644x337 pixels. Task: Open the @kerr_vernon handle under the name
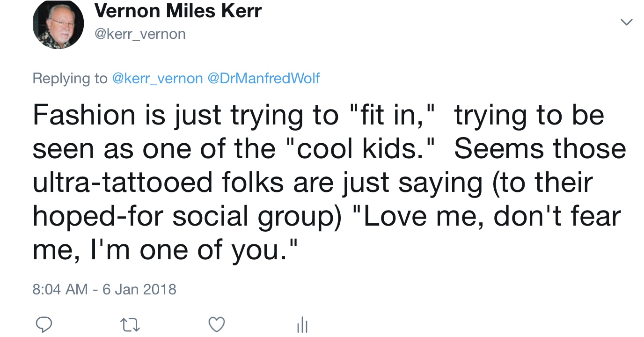coord(140,34)
